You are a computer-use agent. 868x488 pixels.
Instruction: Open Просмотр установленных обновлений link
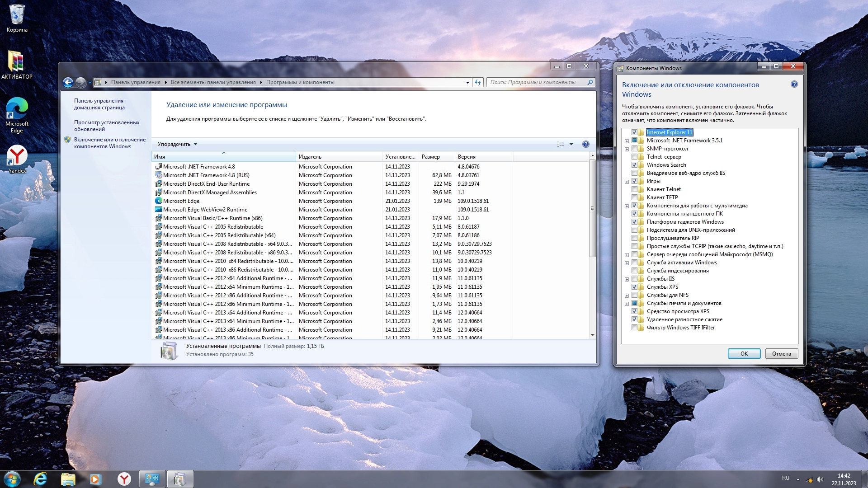click(107, 126)
